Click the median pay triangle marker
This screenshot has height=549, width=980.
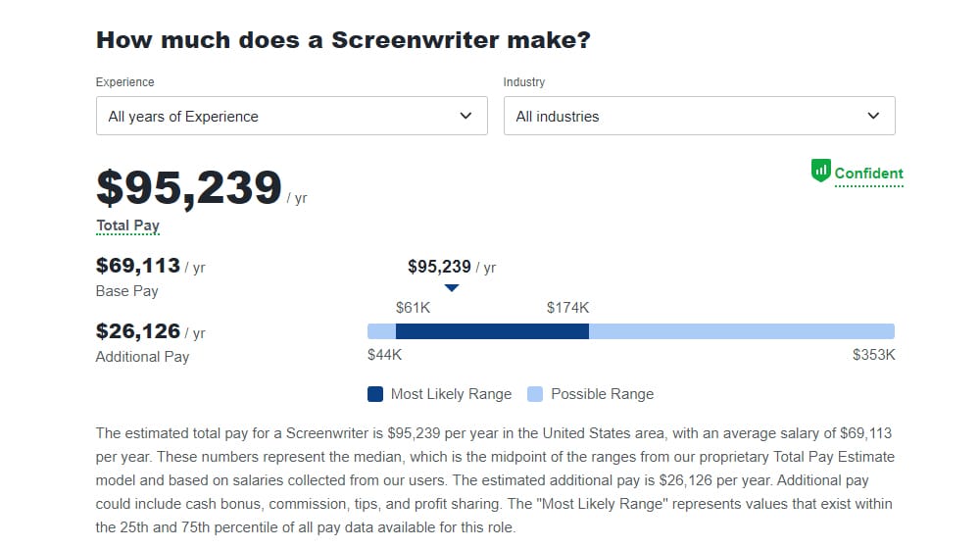point(452,288)
